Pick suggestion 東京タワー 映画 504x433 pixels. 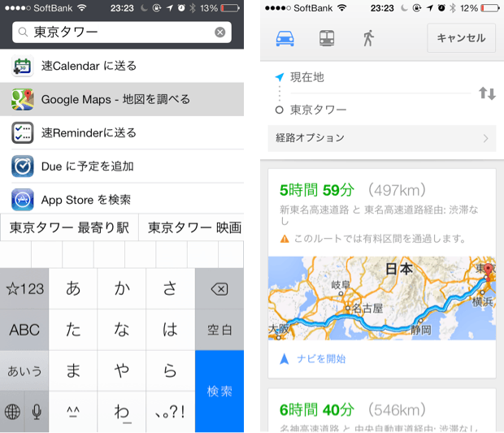pyautogui.click(x=191, y=227)
